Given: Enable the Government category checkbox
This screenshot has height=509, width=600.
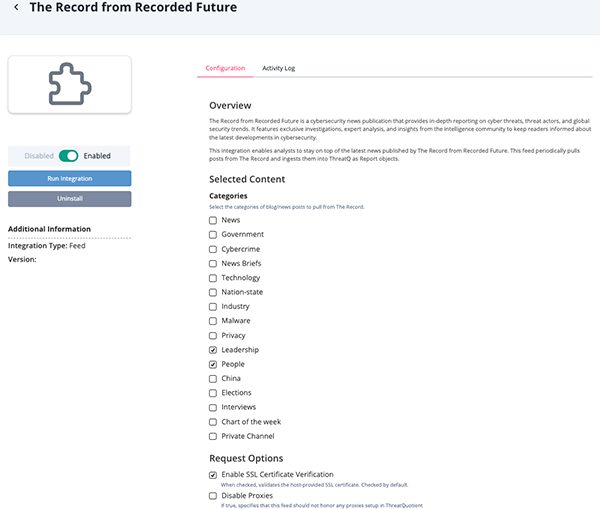Looking at the screenshot, I should (213, 235).
